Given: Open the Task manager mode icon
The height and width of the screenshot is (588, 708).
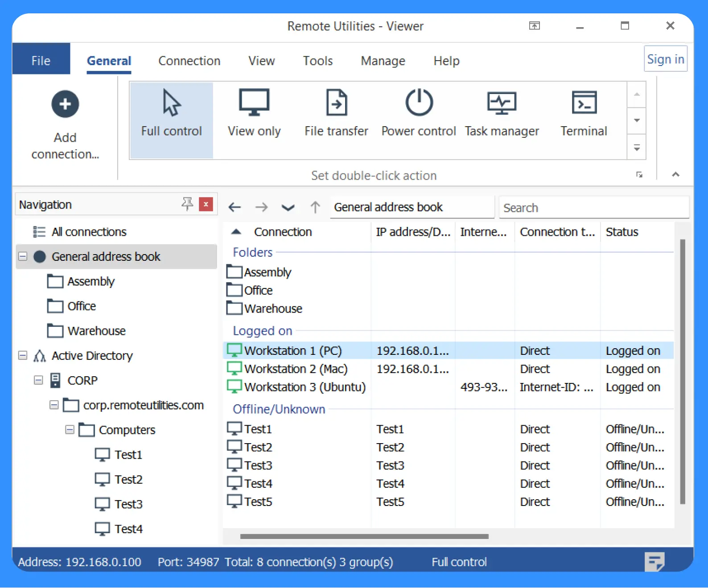Looking at the screenshot, I should point(502,103).
